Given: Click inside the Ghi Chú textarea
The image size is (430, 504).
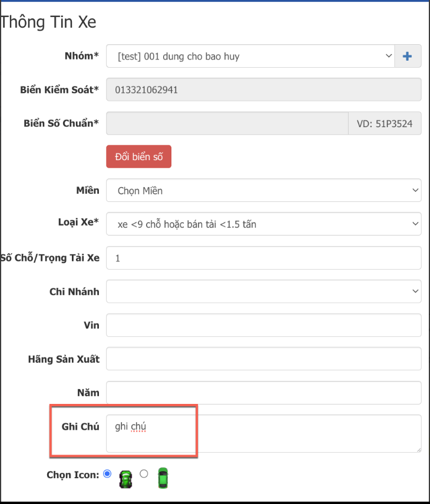Looking at the screenshot, I should click(264, 433).
